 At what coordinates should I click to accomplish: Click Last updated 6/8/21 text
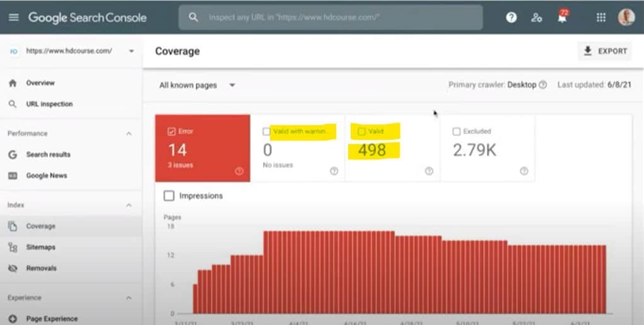[594, 85]
